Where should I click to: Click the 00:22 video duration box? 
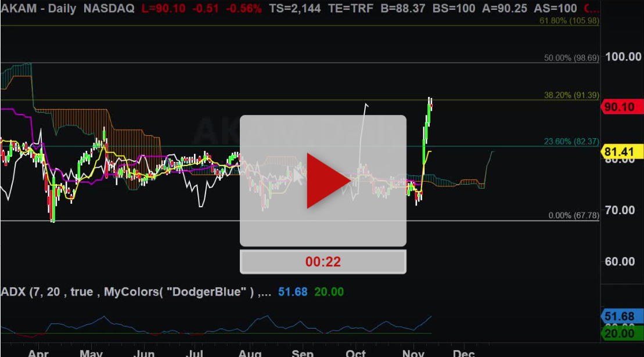tap(323, 262)
